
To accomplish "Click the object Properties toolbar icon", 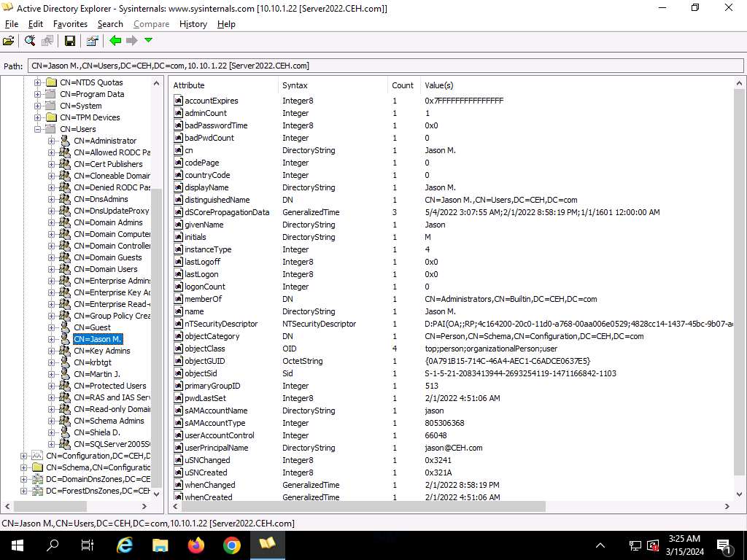I will pyautogui.click(x=92, y=41).
